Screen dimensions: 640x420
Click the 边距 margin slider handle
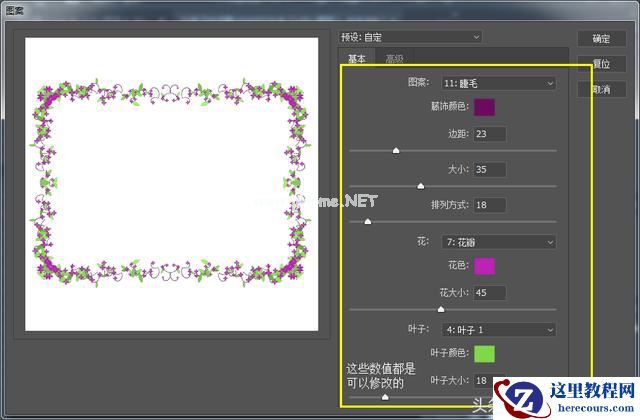(396, 151)
